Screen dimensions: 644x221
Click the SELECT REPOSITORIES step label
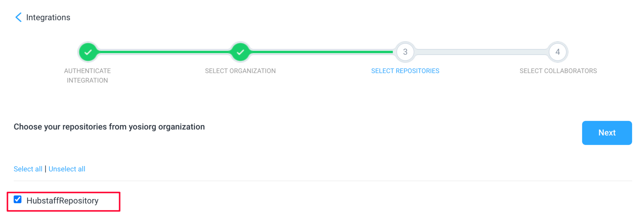[x=405, y=71]
